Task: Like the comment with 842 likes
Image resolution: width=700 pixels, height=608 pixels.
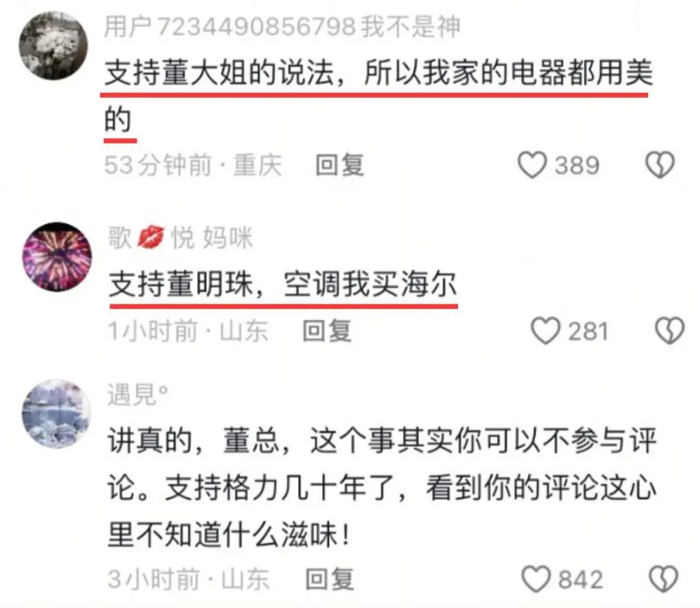Action: pos(536,579)
